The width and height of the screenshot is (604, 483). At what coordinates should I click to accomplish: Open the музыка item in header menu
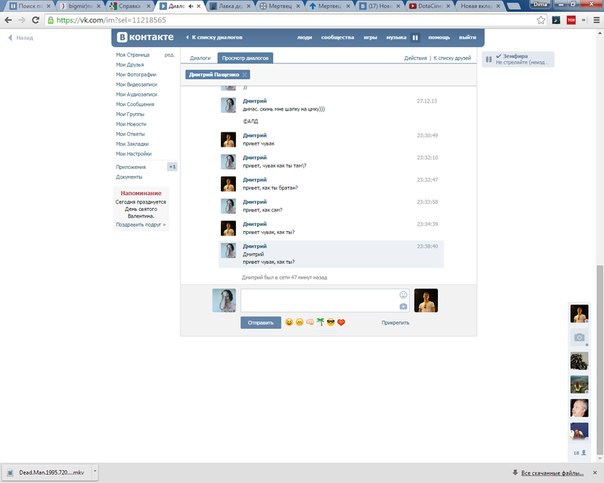[396, 39]
